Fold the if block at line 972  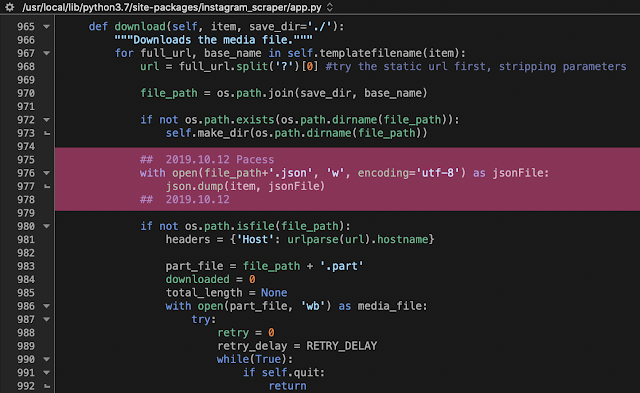click(x=47, y=120)
